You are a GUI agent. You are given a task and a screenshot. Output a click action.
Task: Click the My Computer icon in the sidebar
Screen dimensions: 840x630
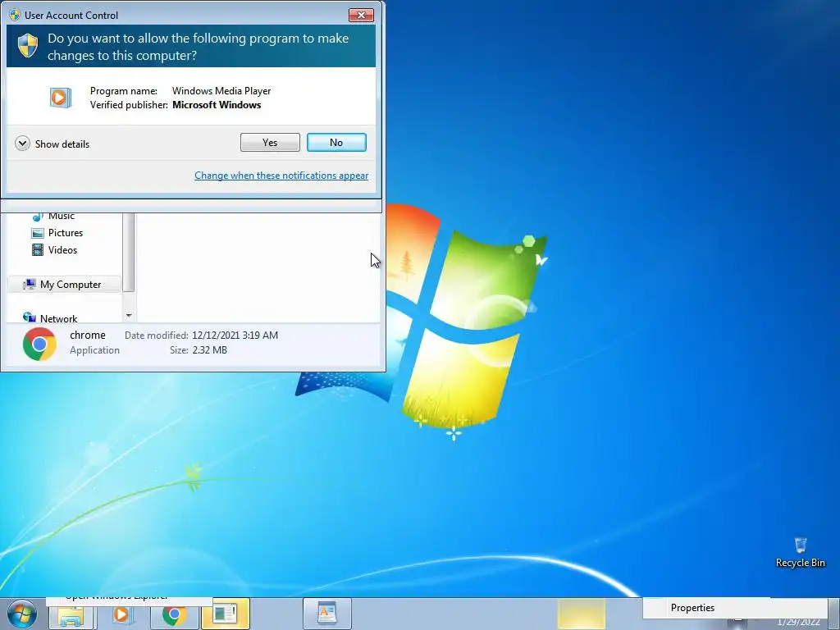pos(30,285)
